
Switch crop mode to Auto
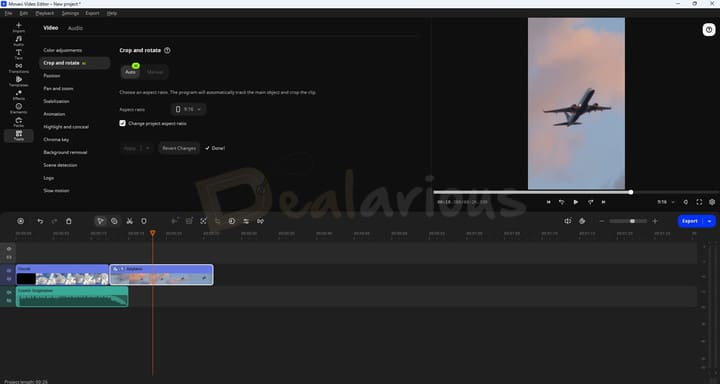point(130,72)
